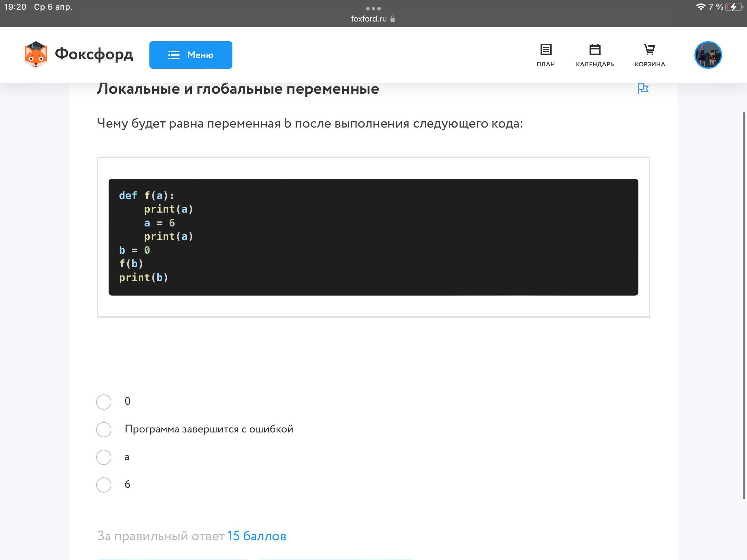
Task: Select 'Программа завершится с ошибкой' option
Action: 104,429
